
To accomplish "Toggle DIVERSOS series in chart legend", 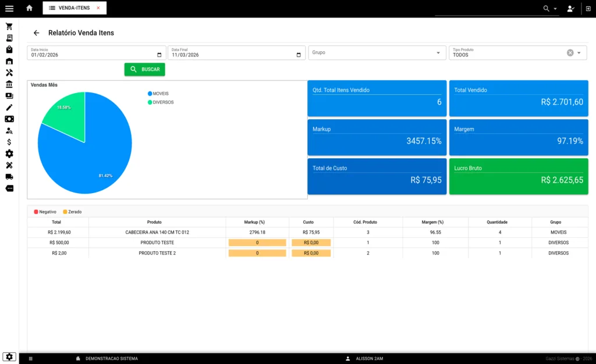I will coord(162,102).
